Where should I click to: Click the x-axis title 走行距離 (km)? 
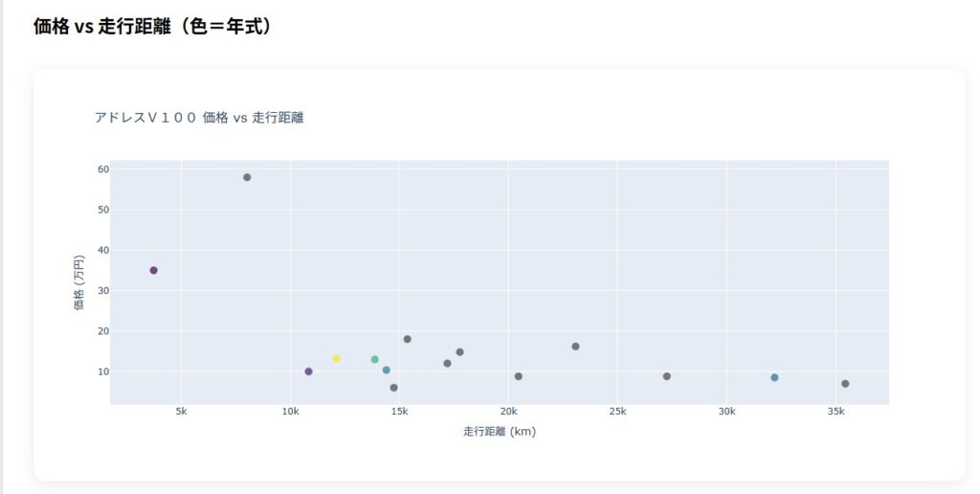499,432
